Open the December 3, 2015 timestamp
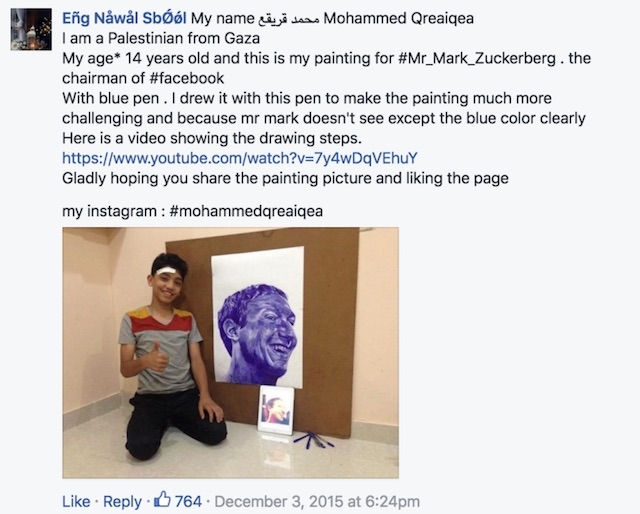Viewport: 640px width, 514px height. click(317, 501)
